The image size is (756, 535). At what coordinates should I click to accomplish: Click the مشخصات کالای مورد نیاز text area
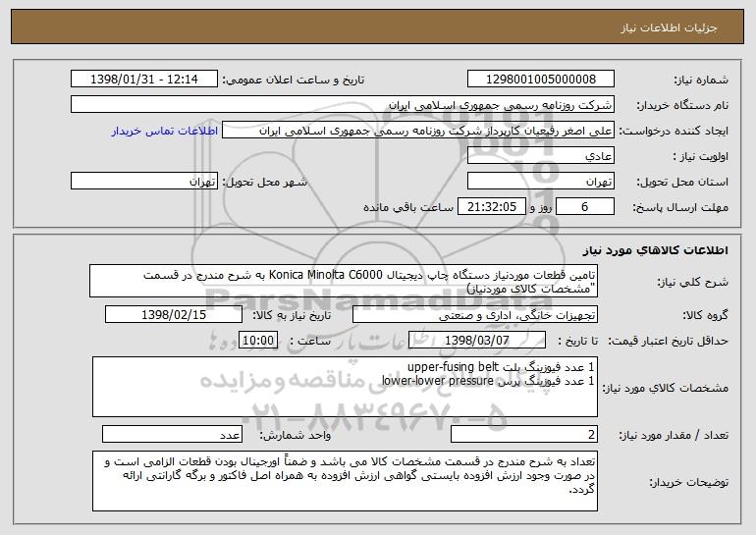tap(345, 387)
